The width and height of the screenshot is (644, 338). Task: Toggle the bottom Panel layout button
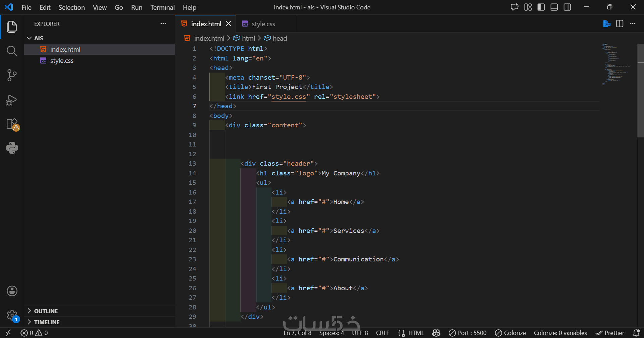(x=554, y=7)
